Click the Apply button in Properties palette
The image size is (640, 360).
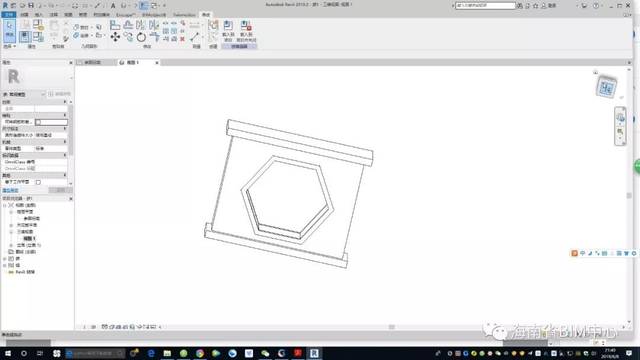pyautogui.click(x=60, y=191)
